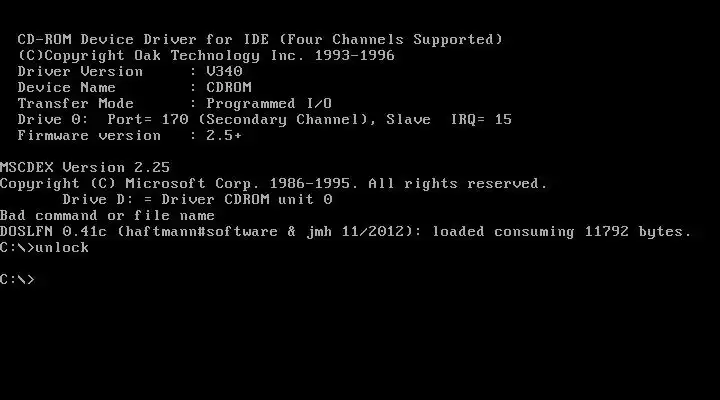Click the 'Bad command or file name' line

(x=107, y=215)
